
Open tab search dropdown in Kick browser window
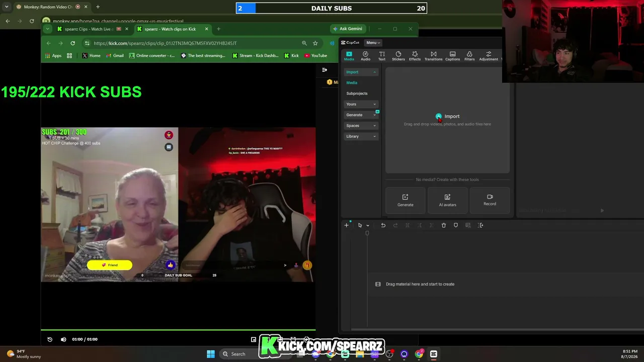pos(47,29)
